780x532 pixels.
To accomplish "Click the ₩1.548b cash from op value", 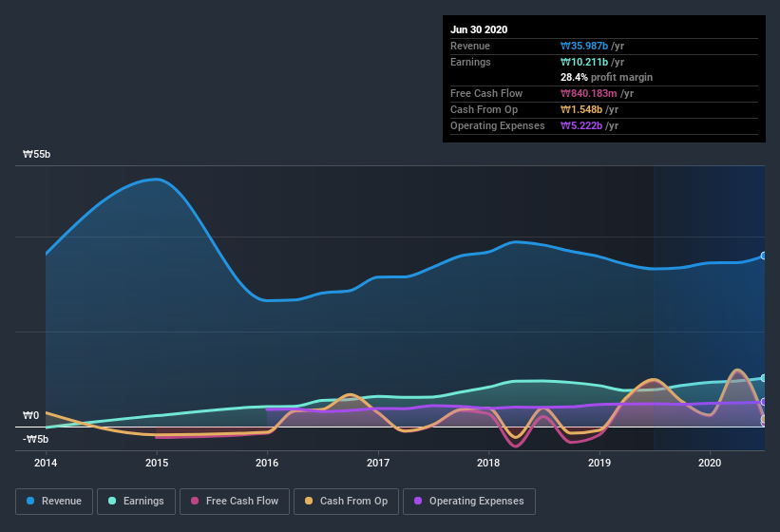I will click(x=581, y=109).
